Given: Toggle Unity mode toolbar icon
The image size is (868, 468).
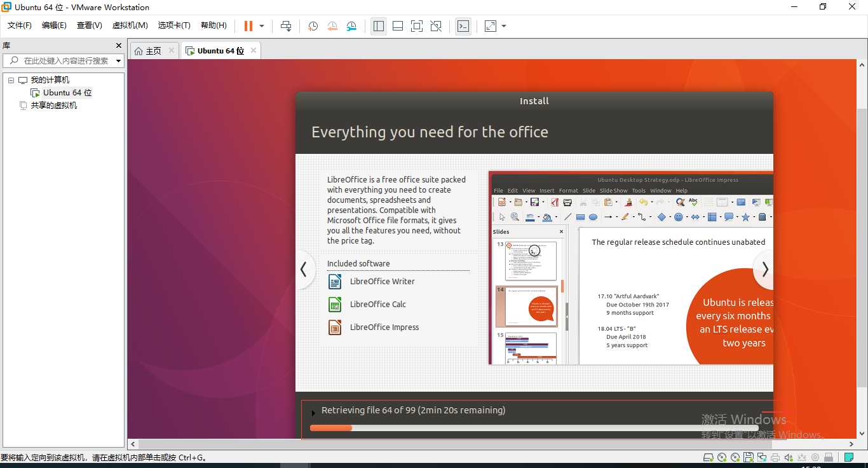Looking at the screenshot, I should click(x=436, y=26).
